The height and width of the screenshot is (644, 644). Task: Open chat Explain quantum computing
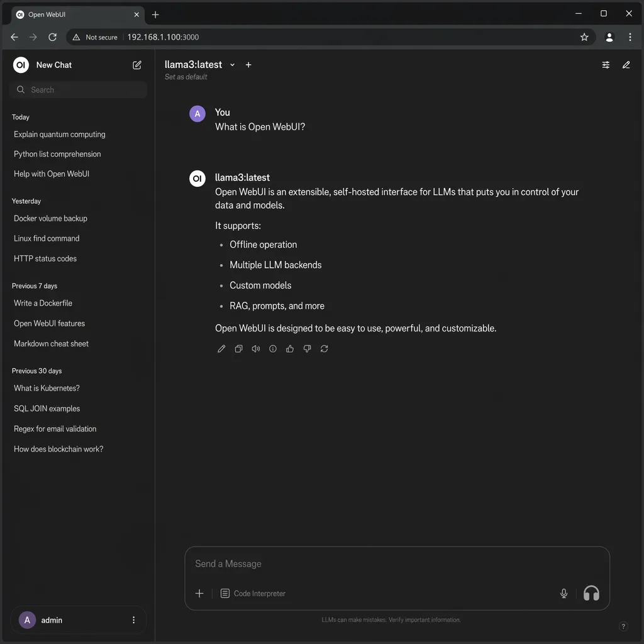tap(60, 135)
